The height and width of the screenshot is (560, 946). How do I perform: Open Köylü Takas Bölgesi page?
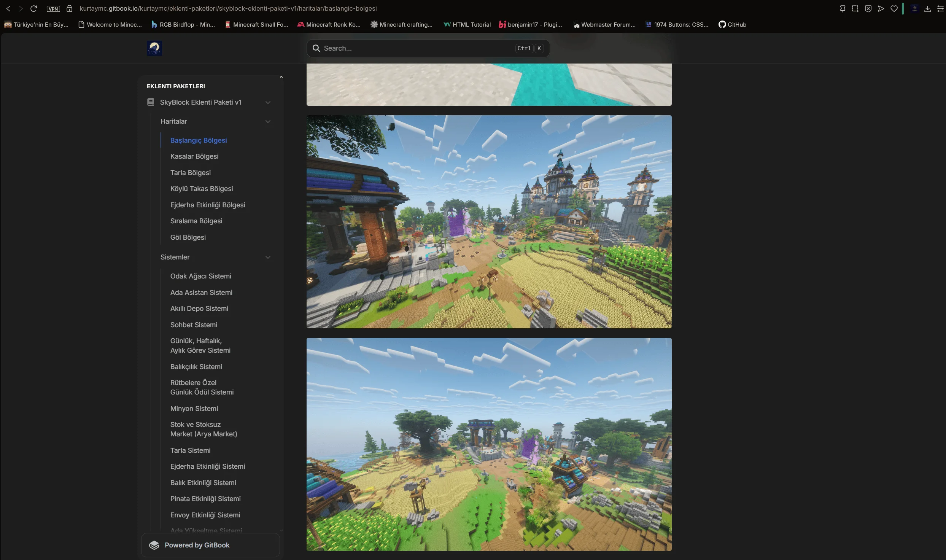coord(202,189)
